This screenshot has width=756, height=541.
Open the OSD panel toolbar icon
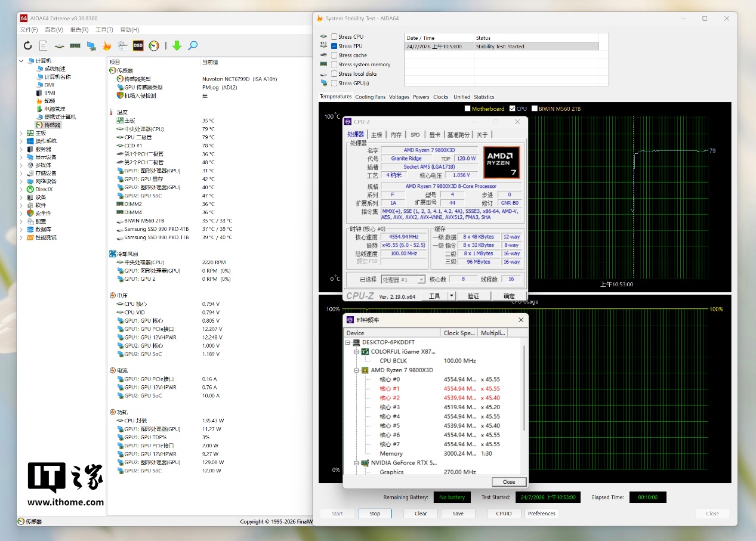[x=138, y=45]
